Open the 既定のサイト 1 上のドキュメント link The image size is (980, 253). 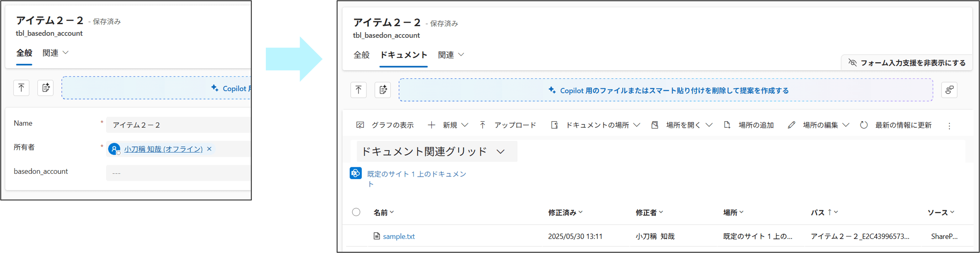point(417,178)
